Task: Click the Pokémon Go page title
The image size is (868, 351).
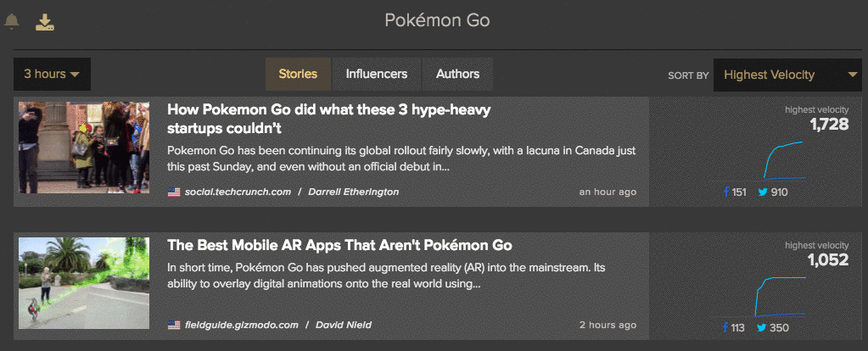Action: point(437,21)
